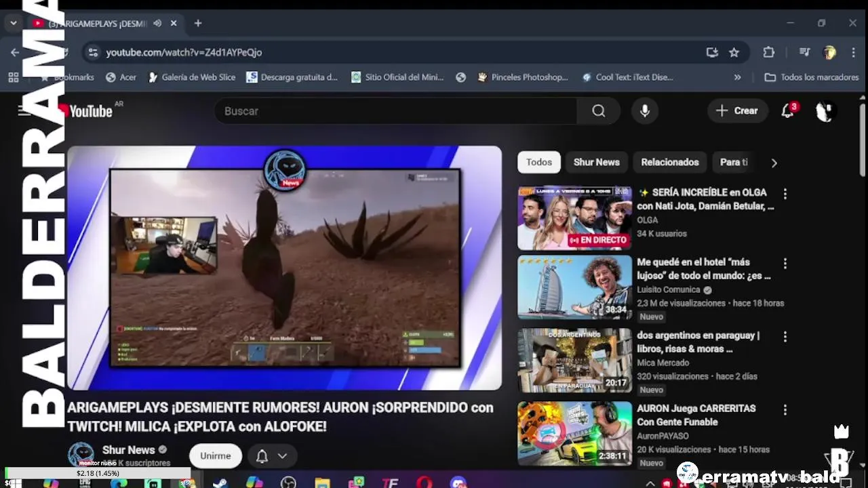This screenshot has width=868, height=488.
Task: Open options for Mica Mercado video
Action: point(785,336)
